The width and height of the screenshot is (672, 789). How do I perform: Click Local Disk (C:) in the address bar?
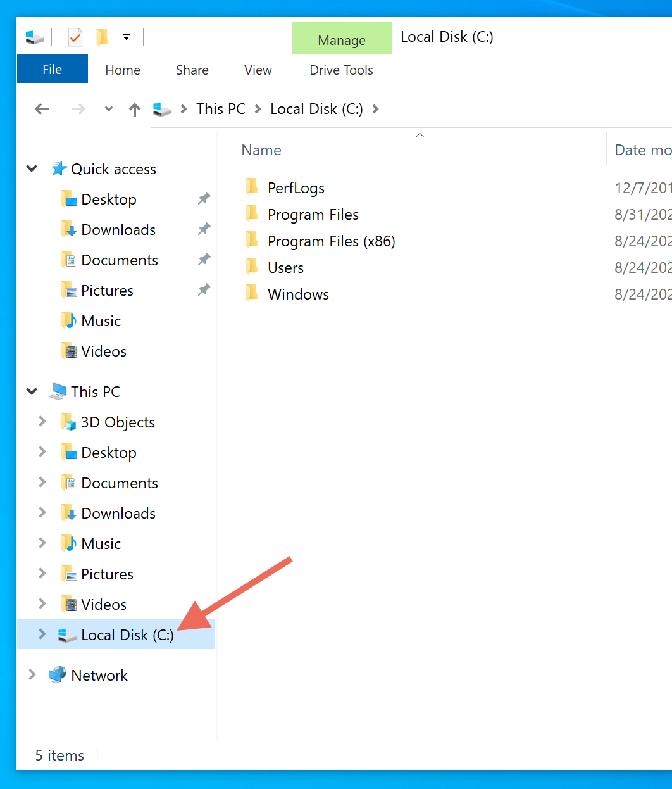316,109
